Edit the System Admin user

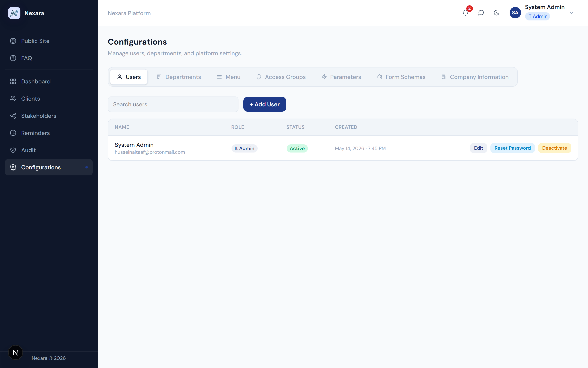(478, 148)
